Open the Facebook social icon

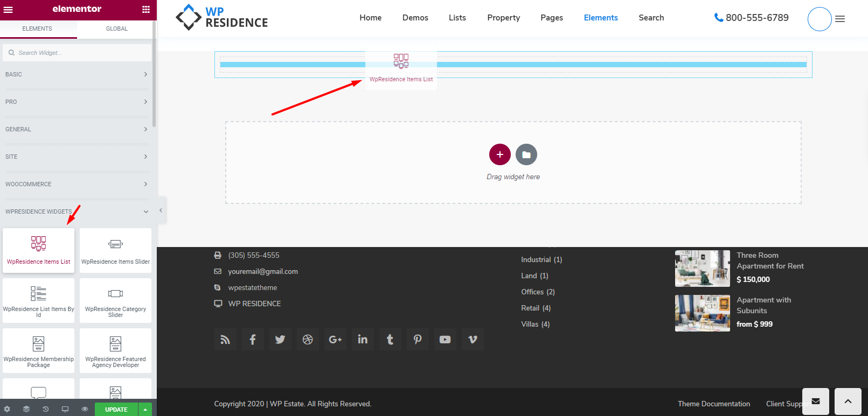[x=253, y=340]
